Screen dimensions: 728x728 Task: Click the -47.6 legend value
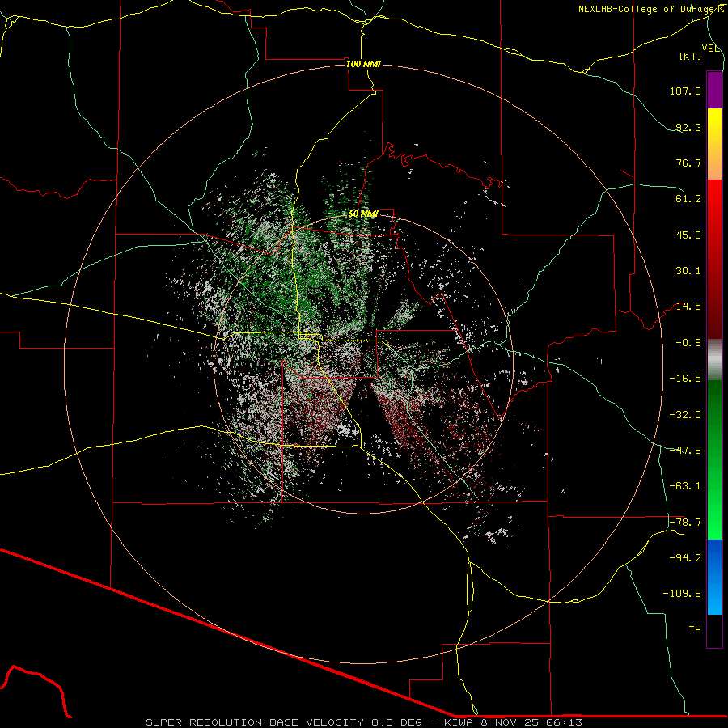685,451
